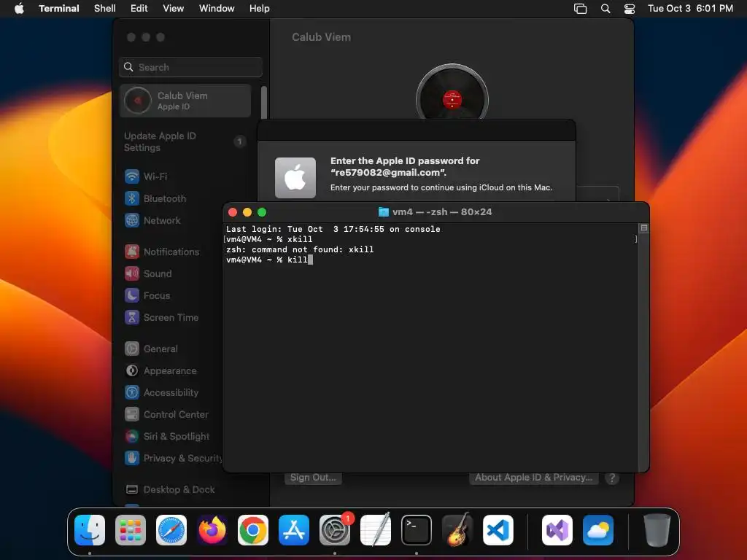Screen dimensions: 747x560
Task: Click the Terminal title folder icon
Action: [383, 212]
